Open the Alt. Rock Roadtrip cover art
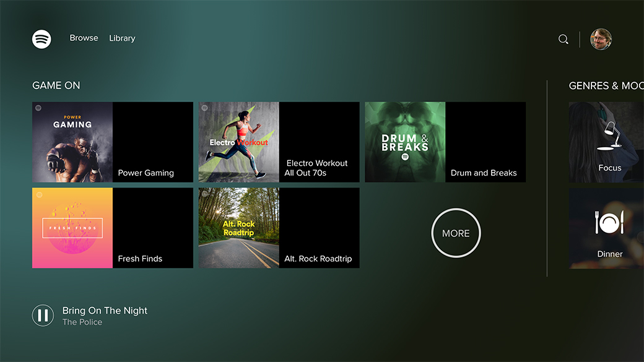 (x=239, y=228)
